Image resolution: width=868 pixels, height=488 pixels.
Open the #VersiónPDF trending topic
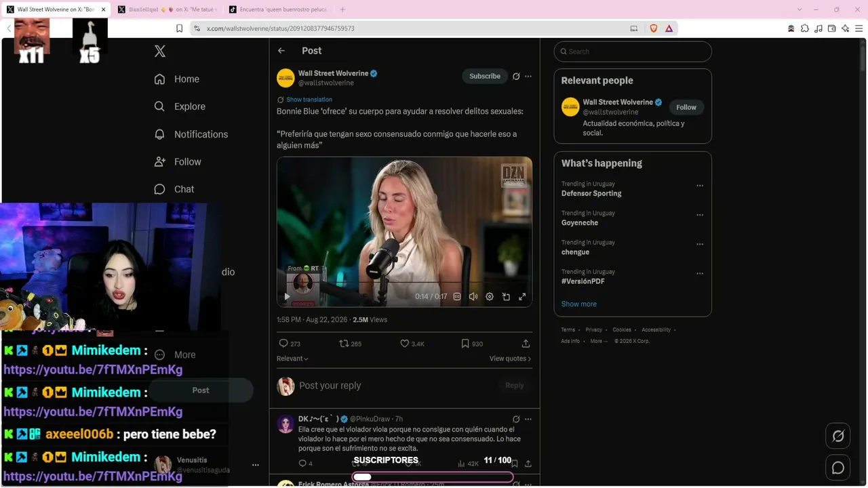click(583, 281)
